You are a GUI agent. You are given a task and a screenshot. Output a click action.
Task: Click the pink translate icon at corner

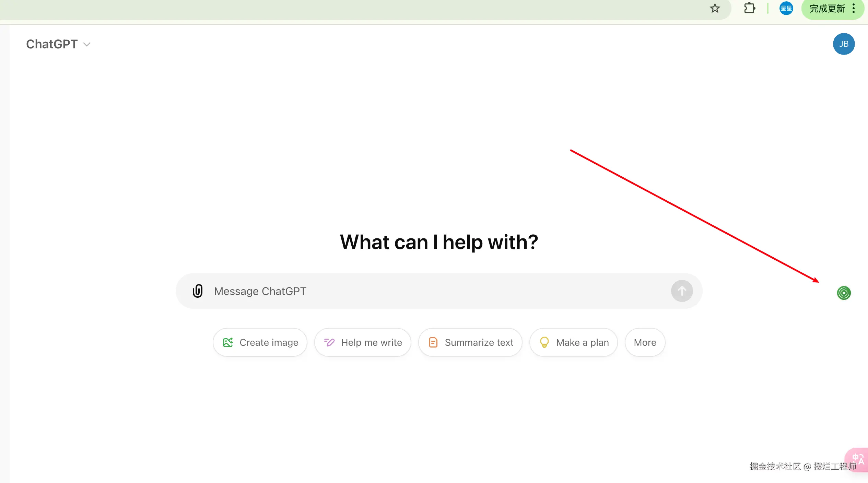click(x=858, y=459)
